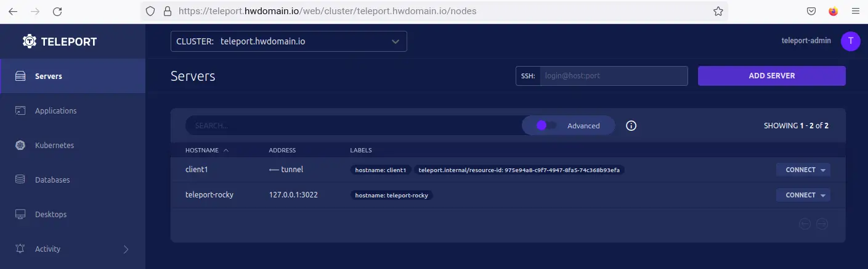The image size is (868, 269).
Task: Click the previous page arrow circle
Action: pyautogui.click(x=805, y=224)
